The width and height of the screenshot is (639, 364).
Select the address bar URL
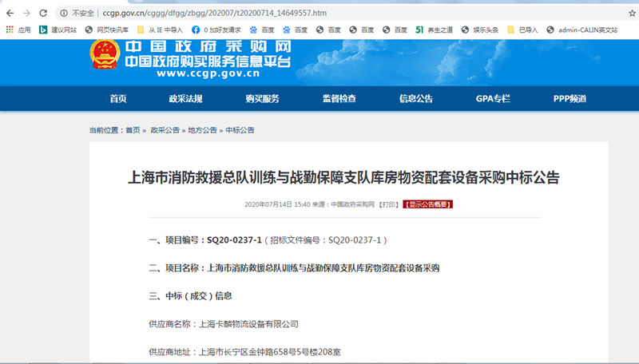coord(214,13)
